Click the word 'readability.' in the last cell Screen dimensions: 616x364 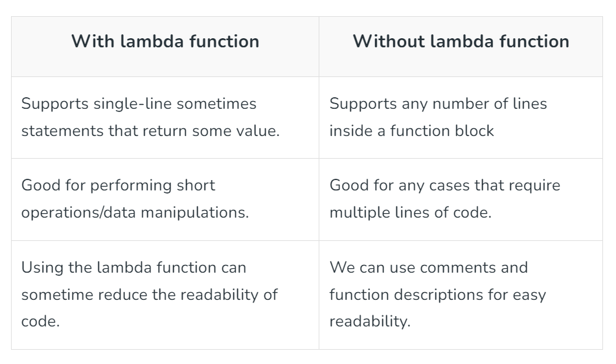[370, 322]
